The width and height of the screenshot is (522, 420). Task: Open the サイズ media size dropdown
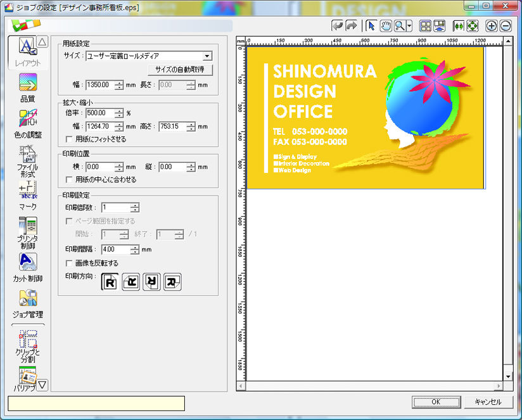pos(207,56)
